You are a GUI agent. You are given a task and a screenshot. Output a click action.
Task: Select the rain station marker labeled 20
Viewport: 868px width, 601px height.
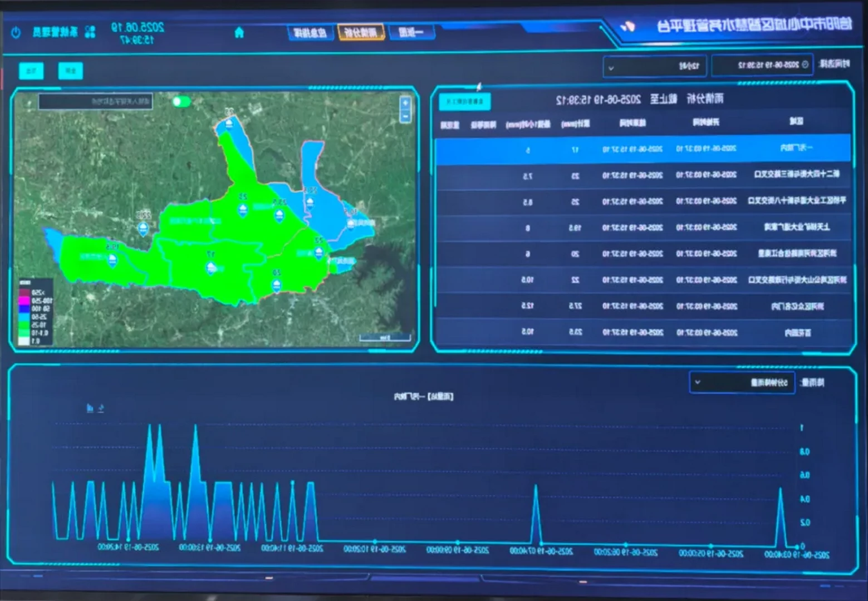tap(277, 286)
